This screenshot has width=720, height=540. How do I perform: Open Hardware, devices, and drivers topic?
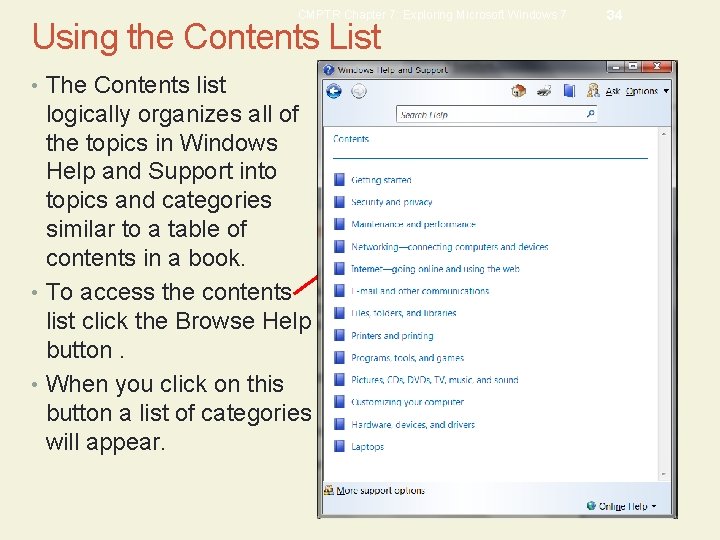click(x=413, y=424)
